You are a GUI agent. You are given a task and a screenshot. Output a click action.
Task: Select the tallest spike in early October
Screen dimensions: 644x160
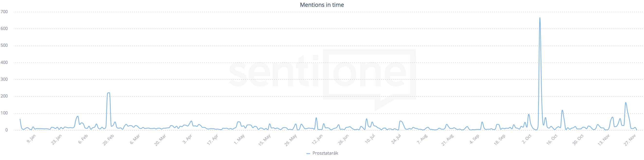click(540, 18)
